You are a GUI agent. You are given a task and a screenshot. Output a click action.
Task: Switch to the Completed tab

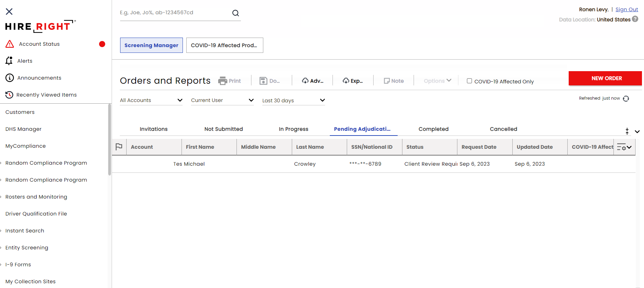[433, 129]
